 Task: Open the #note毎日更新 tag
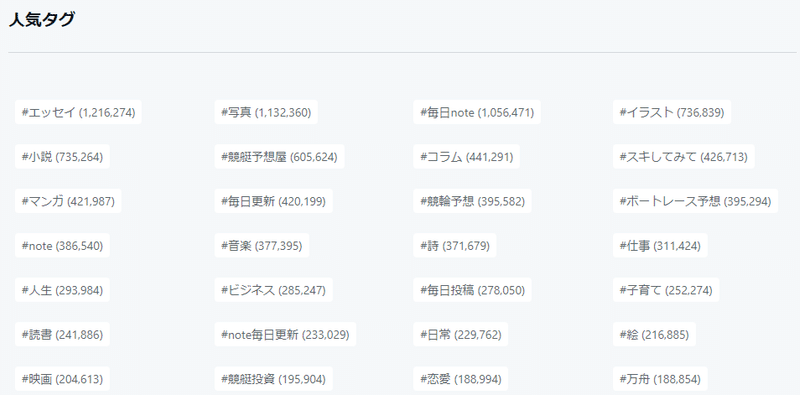click(285, 334)
